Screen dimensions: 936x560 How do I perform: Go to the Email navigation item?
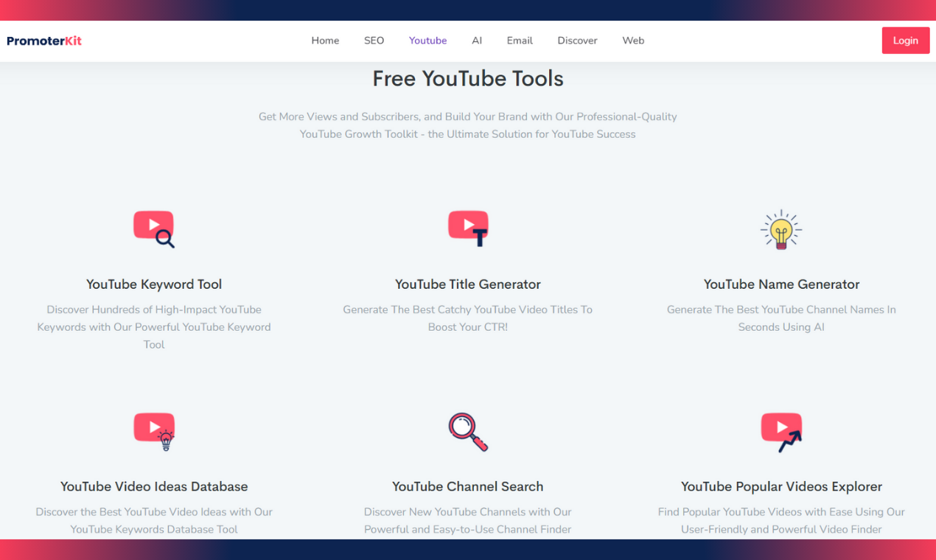coord(520,41)
